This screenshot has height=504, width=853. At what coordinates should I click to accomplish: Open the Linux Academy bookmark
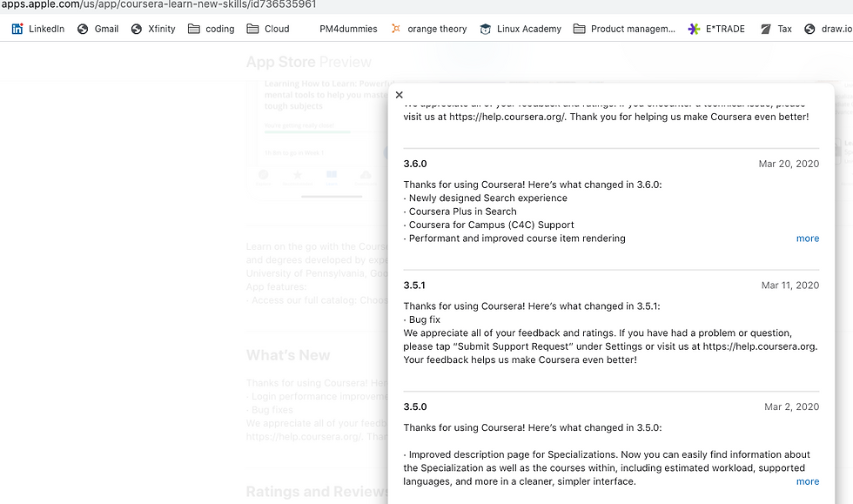pyautogui.click(x=521, y=29)
